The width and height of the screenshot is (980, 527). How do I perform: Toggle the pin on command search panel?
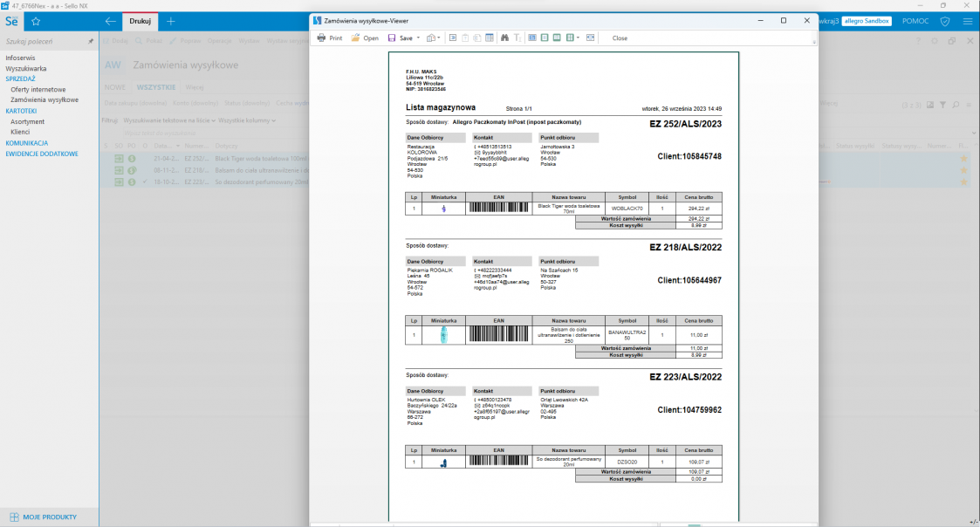coord(91,41)
